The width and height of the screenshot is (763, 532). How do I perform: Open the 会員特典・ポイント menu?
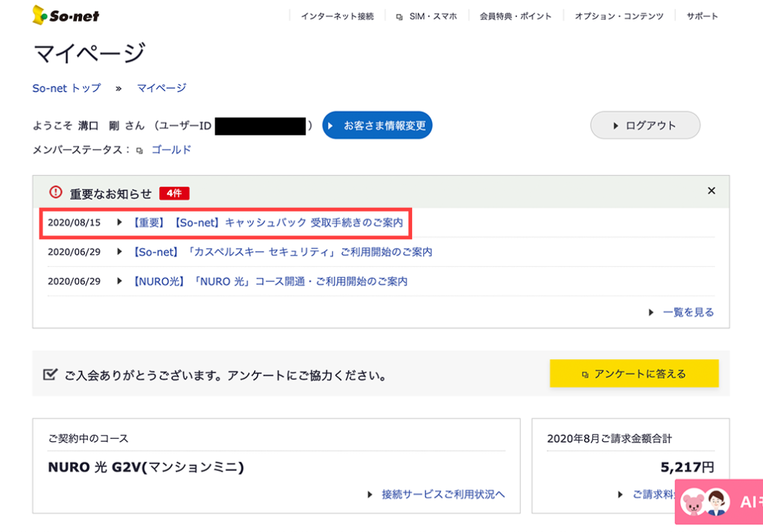pos(516,16)
